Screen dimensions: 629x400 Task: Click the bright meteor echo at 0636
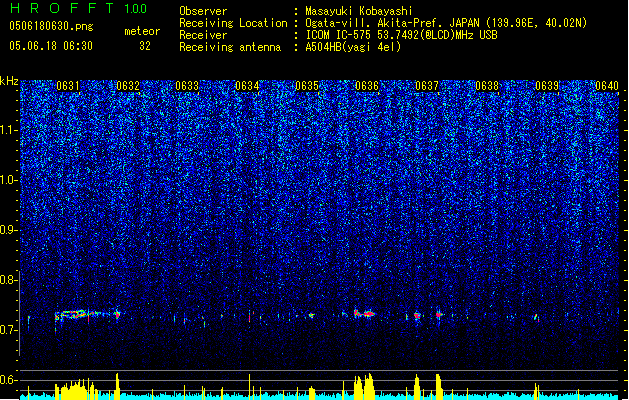point(364,313)
